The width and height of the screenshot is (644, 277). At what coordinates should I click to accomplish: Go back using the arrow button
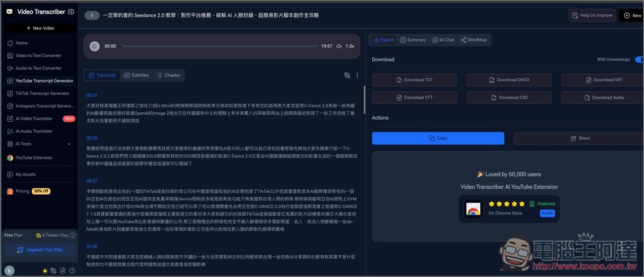(x=92, y=15)
